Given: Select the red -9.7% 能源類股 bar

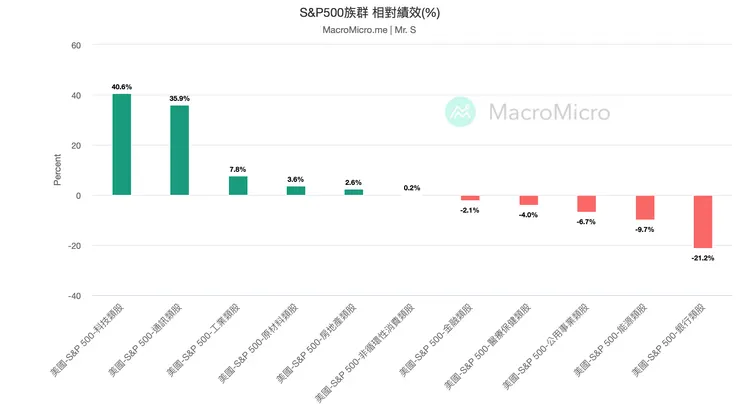Looking at the screenshot, I should pyautogui.click(x=645, y=207).
